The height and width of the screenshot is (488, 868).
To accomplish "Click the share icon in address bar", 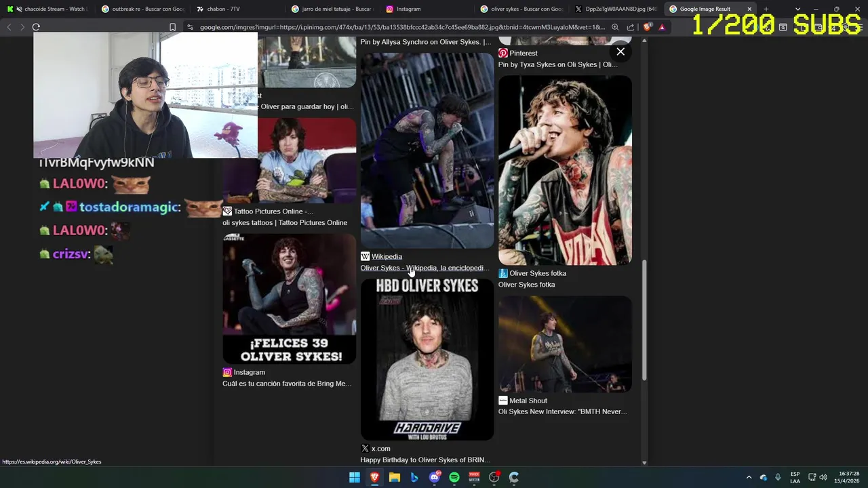I will [x=631, y=27].
